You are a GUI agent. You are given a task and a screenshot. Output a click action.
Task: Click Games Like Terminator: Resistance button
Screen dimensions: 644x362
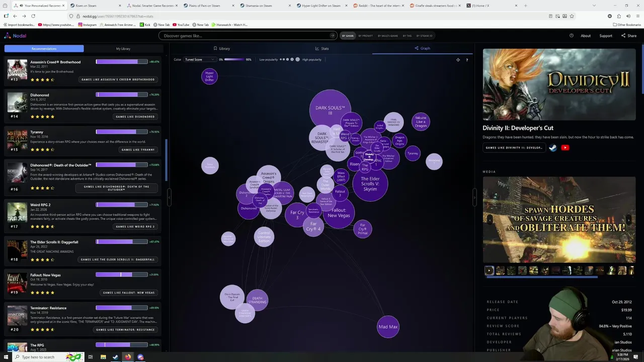(125, 330)
